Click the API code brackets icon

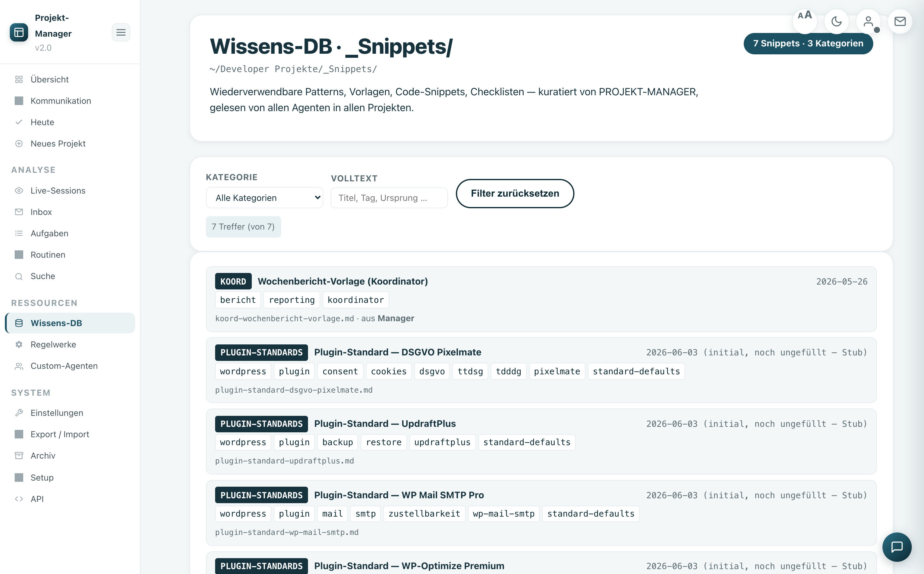click(x=19, y=499)
